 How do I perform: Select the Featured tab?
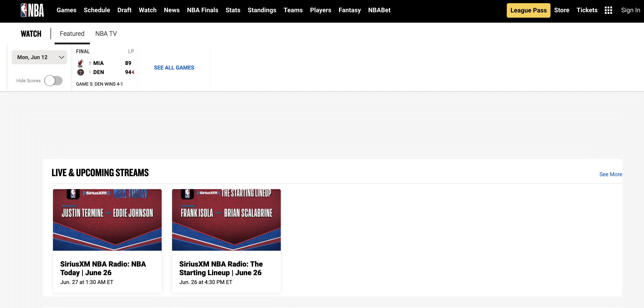[x=72, y=34]
